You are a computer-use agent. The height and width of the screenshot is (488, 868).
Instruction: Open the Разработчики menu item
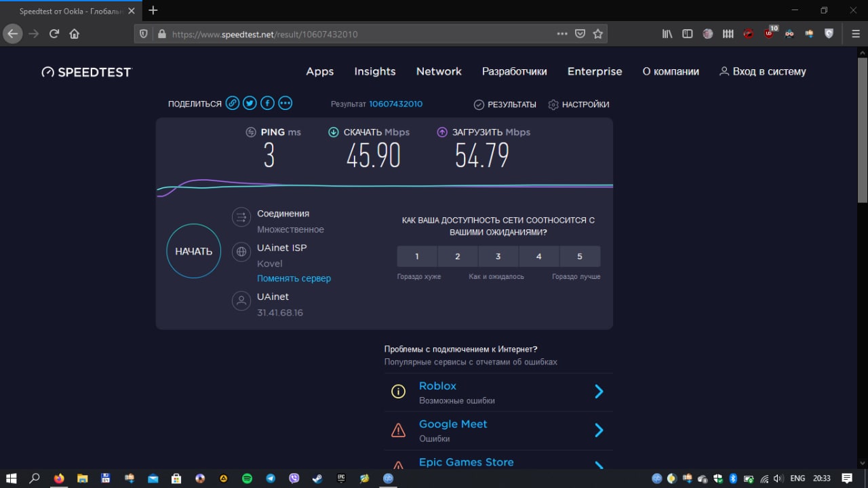tap(514, 71)
